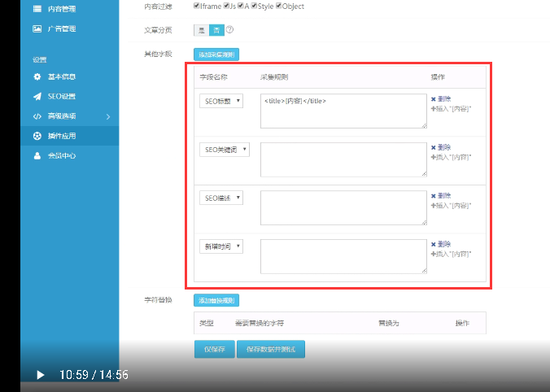Open the 新增时间 field name dropdown
Image resolution: width=550 pixels, height=392 pixels.
[x=221, y=246]
